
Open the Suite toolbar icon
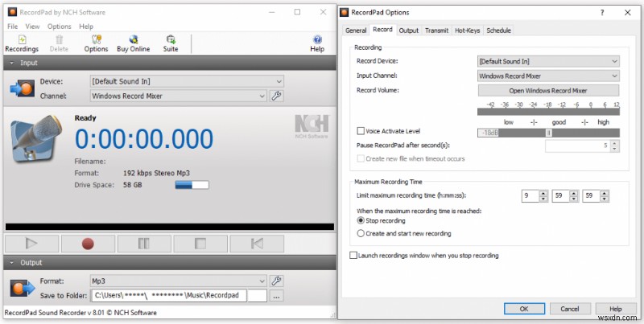(171, 43)
